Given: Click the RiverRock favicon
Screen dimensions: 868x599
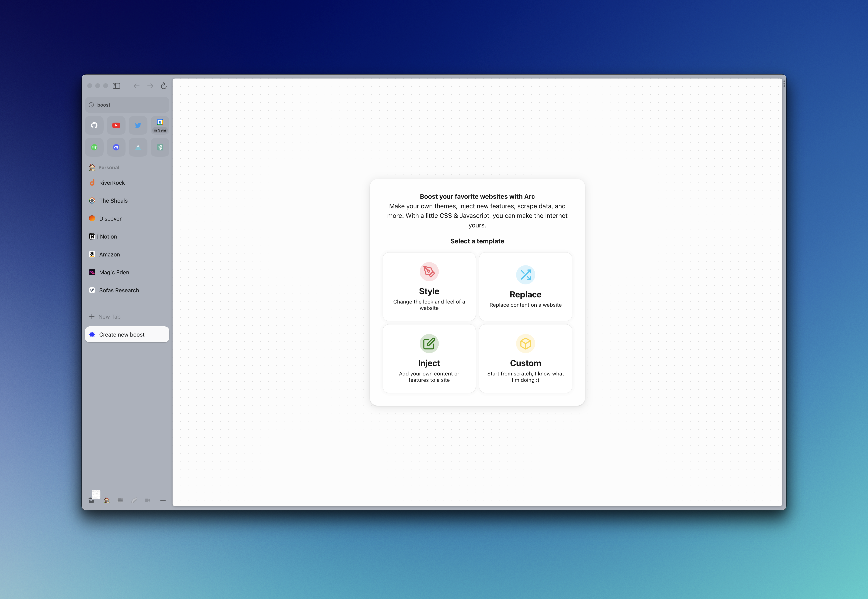Looking at the screenshot, I should (x=92, y=183).
